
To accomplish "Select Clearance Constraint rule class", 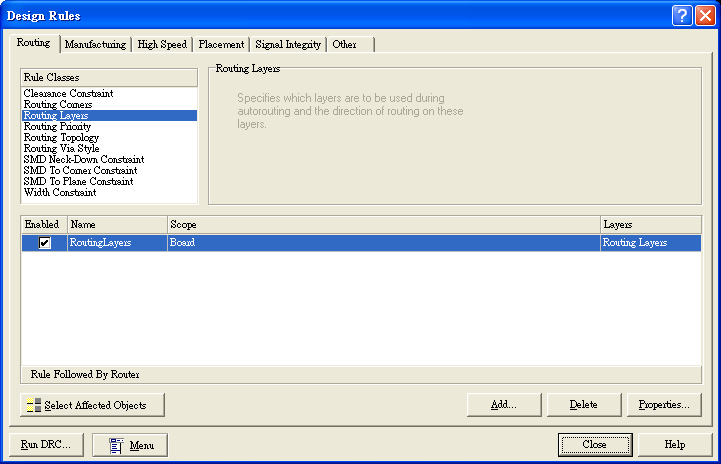I will [68, 94].
